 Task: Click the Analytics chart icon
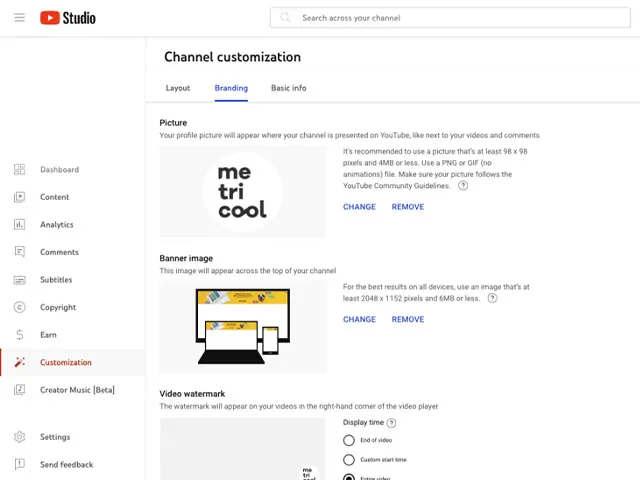(x=19, y=224)
